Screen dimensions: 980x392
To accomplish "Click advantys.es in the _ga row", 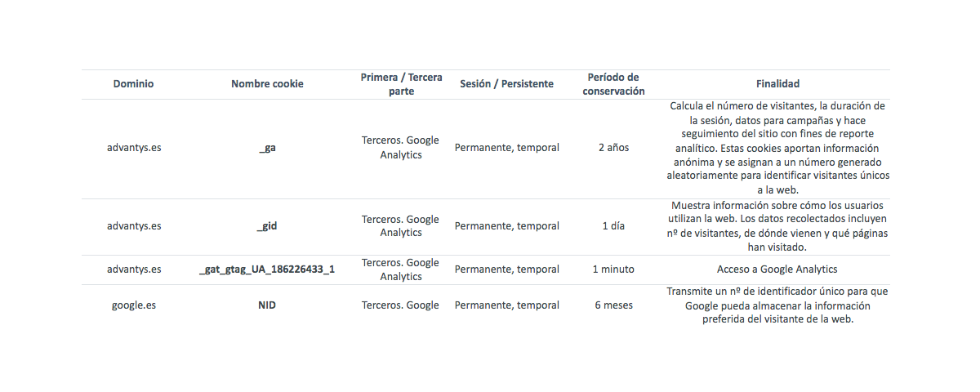I will 134,149.
